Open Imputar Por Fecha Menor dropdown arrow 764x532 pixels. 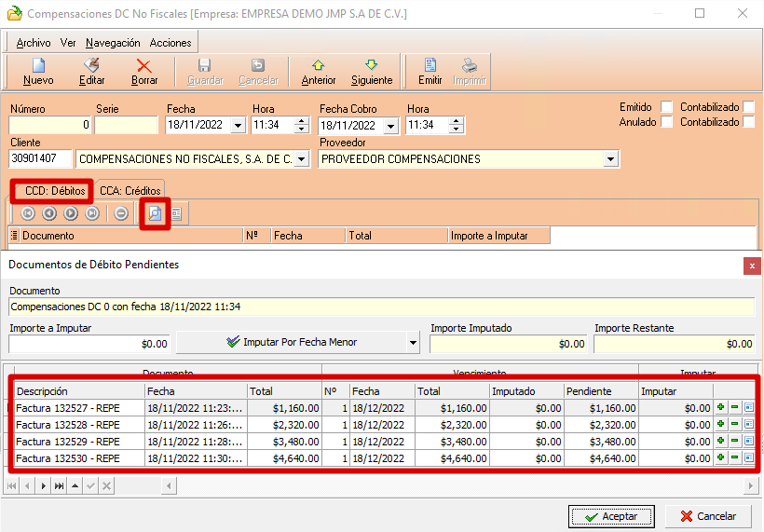tap(413, 343)
